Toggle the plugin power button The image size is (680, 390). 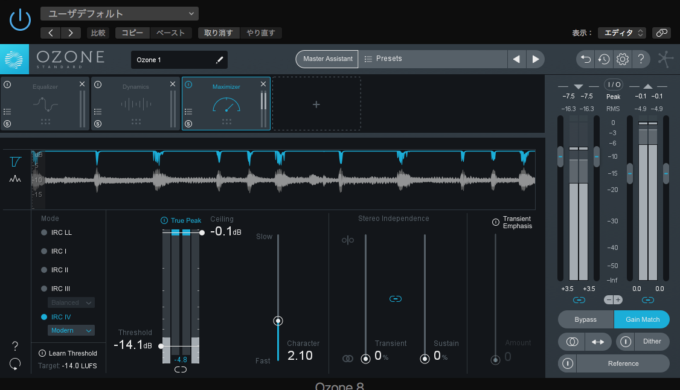pyautogui.click(x=20, y=20)
